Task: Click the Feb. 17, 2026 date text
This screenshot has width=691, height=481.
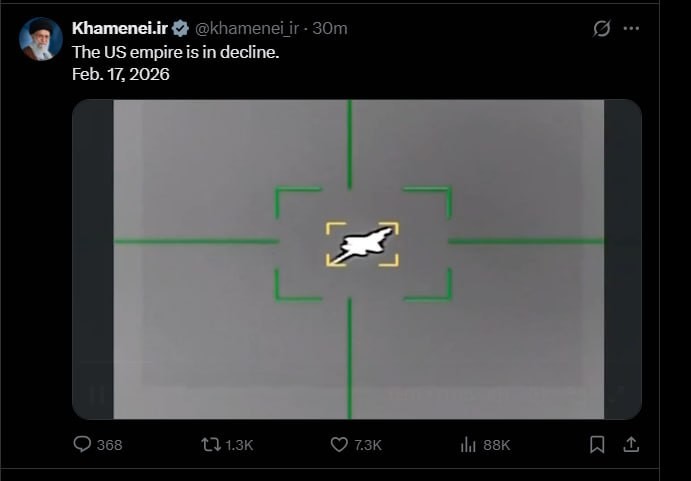Action: [121, 73]
